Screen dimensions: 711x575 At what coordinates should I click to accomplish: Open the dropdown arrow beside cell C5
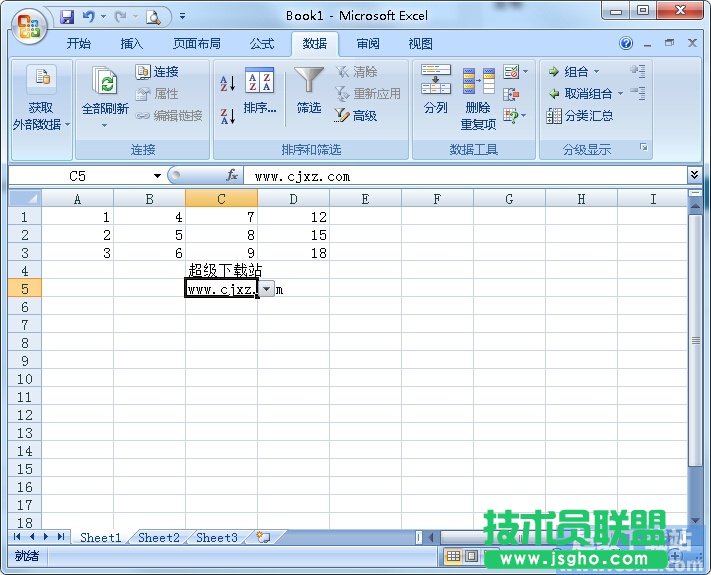266,289
